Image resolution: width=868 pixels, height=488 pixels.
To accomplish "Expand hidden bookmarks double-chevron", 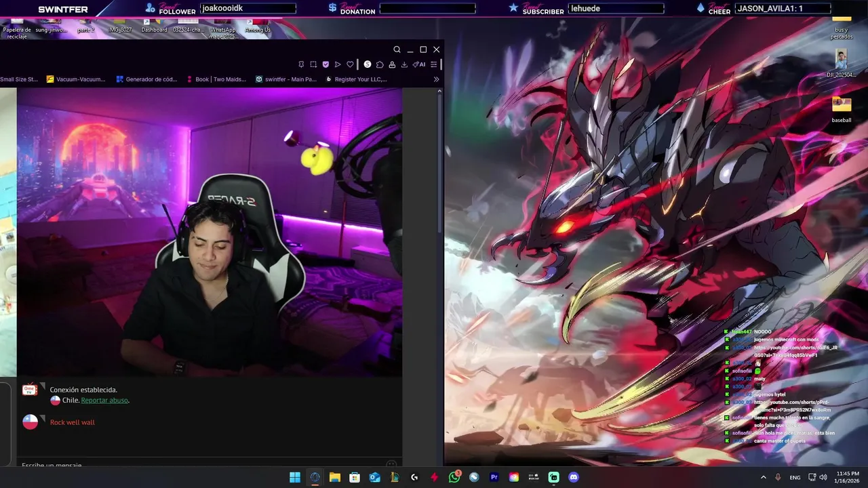I will pos(436,79).
